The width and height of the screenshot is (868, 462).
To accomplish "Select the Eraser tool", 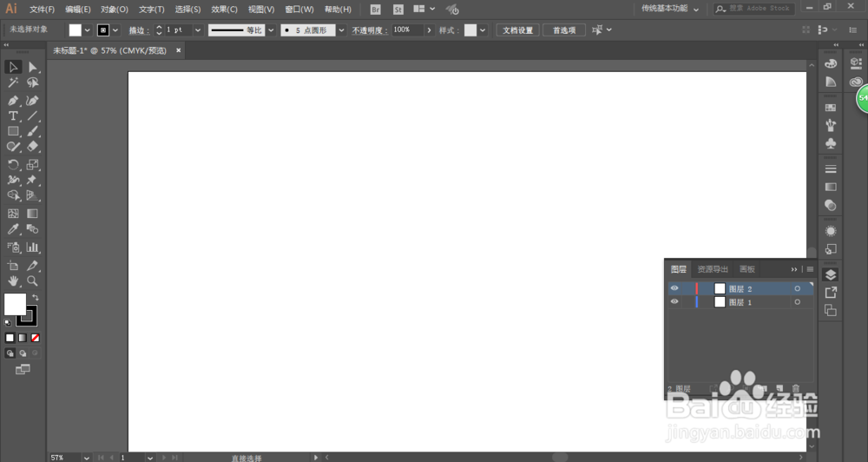I will point(33,147).
